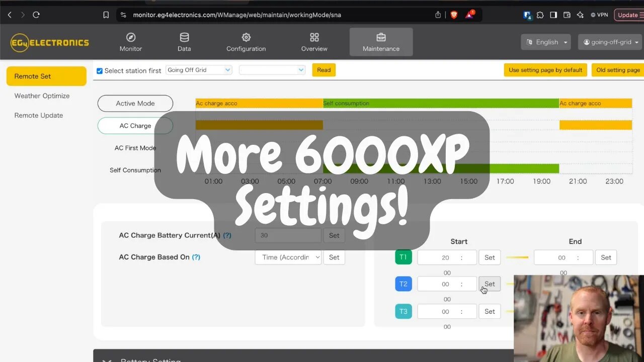Go back using browser back arrow
The image size is (644, 362).
pyautogui.click(x=10, y=15)
